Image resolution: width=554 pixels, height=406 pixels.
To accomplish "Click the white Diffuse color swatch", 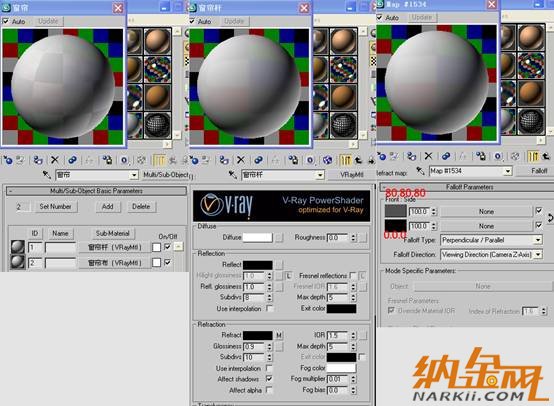I will pos(258,237).
